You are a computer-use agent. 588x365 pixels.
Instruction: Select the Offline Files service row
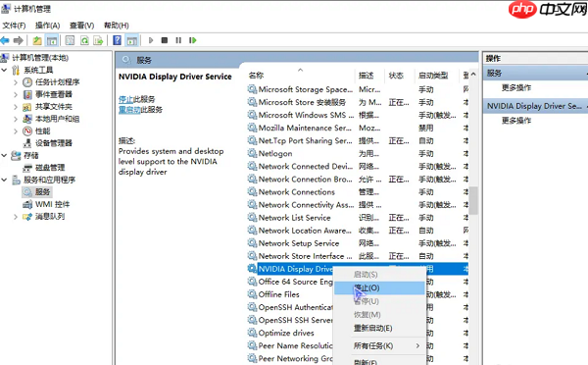(x=290, y=294)
